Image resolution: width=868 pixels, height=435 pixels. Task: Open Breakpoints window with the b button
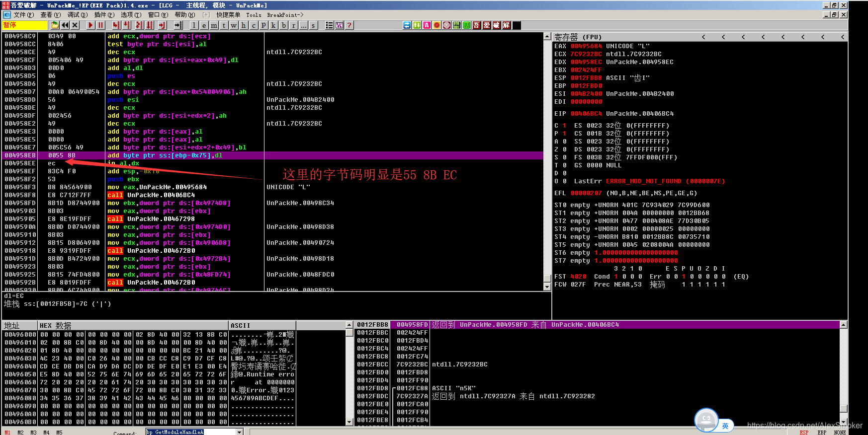tap(283, 25)
